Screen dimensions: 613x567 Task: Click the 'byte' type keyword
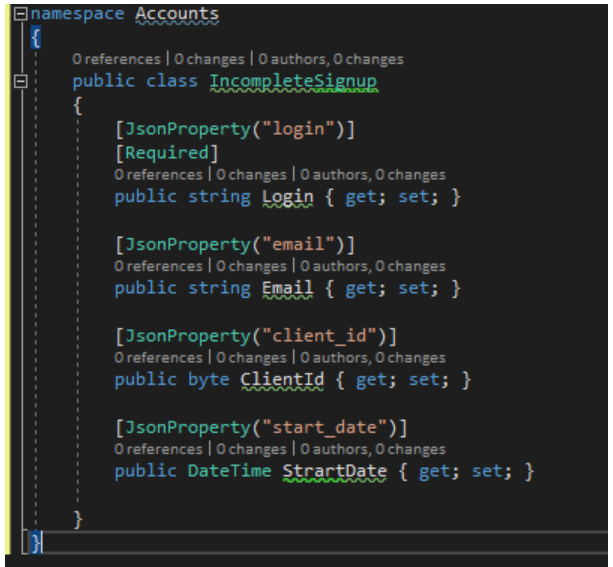(208, 380)
